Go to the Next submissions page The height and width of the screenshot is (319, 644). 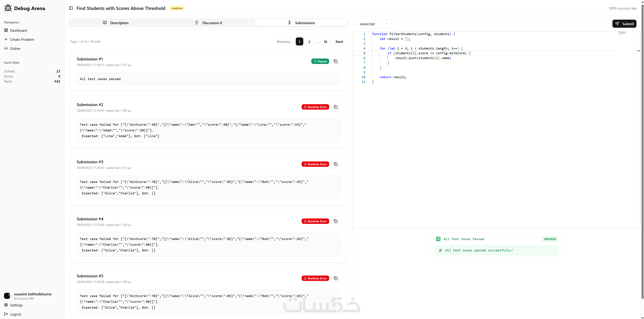coord(339,42)
